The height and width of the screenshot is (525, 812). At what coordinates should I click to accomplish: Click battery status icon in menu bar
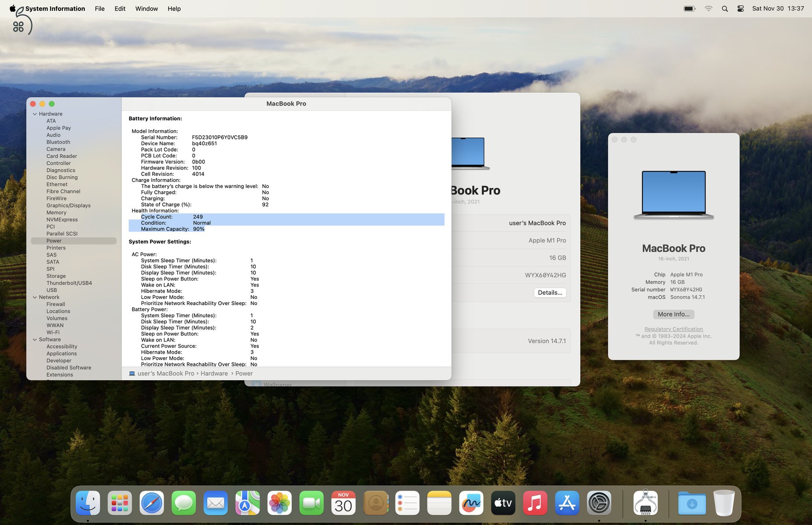click(x=690, y=9)
